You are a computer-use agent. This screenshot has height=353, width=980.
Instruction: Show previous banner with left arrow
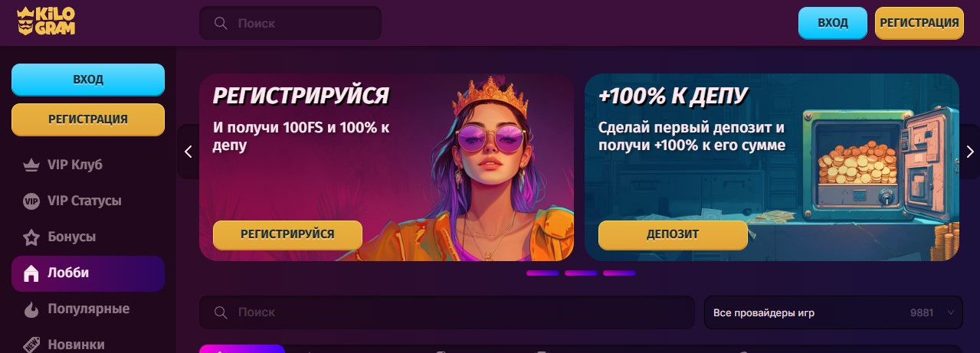tap(188, 152)
